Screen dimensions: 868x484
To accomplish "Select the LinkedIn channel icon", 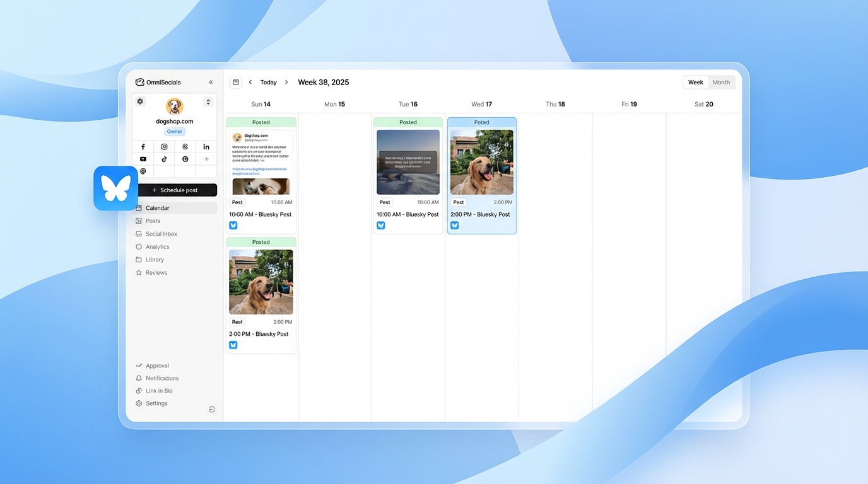I will click(x=206, y=146).
